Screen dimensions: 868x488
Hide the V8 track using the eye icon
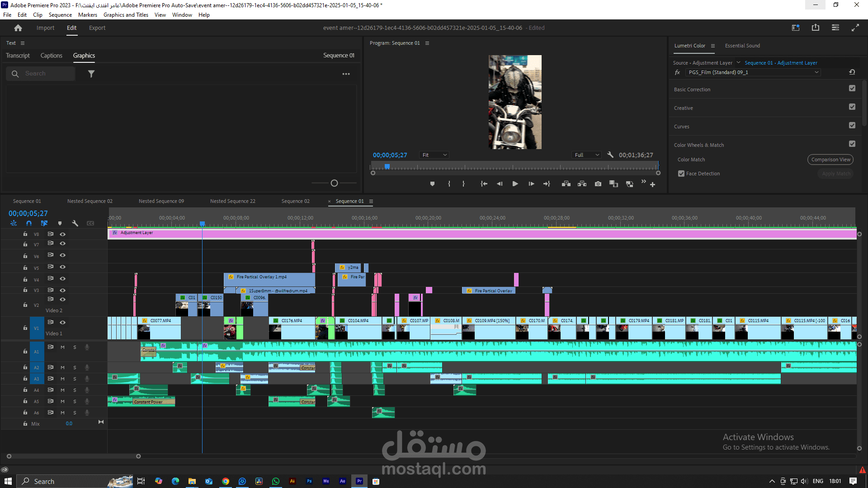[63, 234]
